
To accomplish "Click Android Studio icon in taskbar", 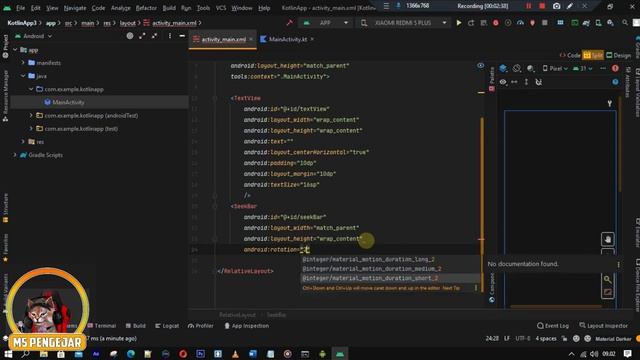I will (x=340, y=354).
